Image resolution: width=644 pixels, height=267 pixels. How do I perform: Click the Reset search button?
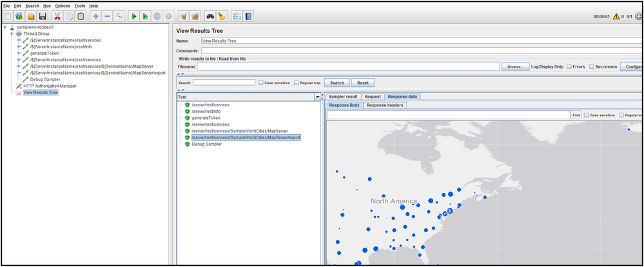(x=363, y=83)
